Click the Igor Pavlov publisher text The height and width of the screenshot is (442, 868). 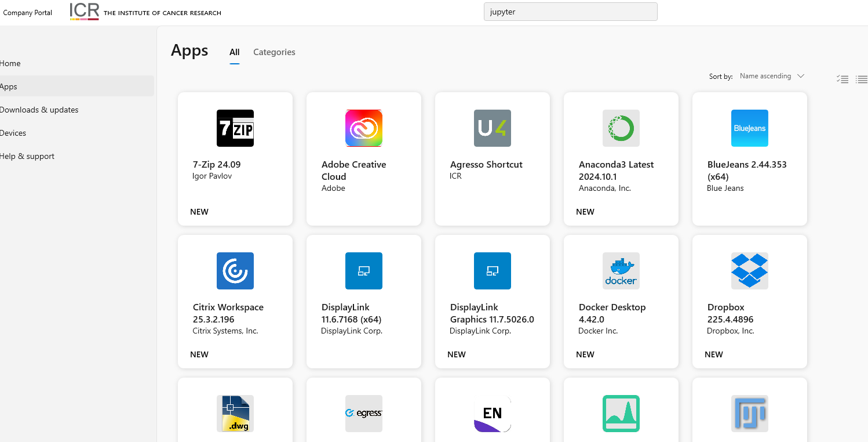coord(212,176)
